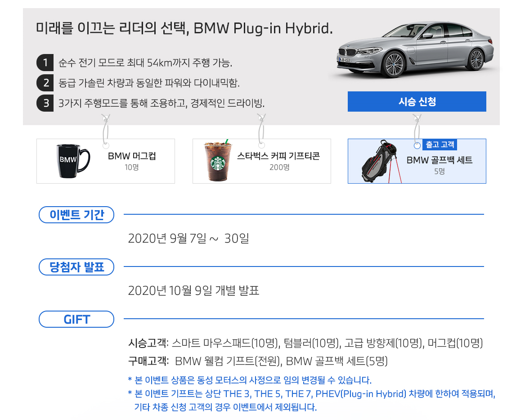This screenshot has height=420, width=525.
Task: Click the Starbucks iced coffee cup image
Action: (x=218, y=161)
